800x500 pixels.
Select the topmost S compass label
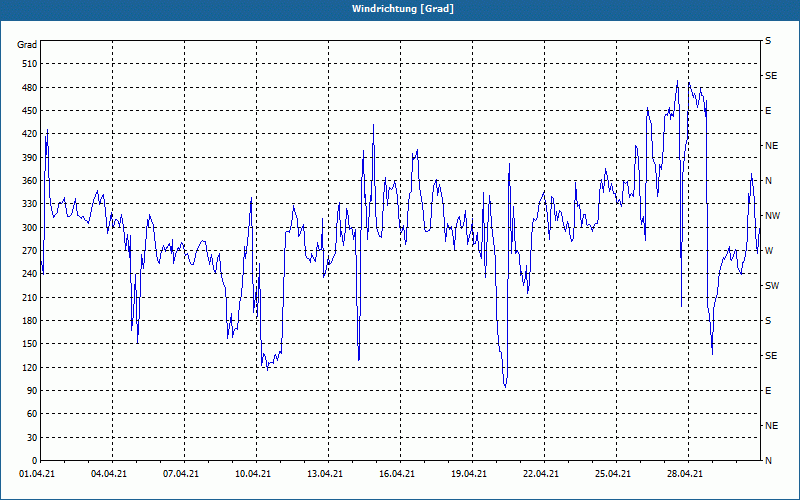coord(768,41)
